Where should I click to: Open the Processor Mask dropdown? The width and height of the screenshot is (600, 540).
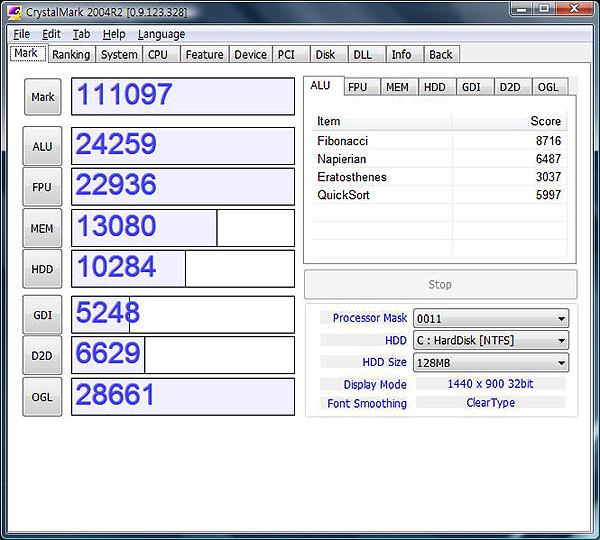pyautogui.click(x=491, y=318)
